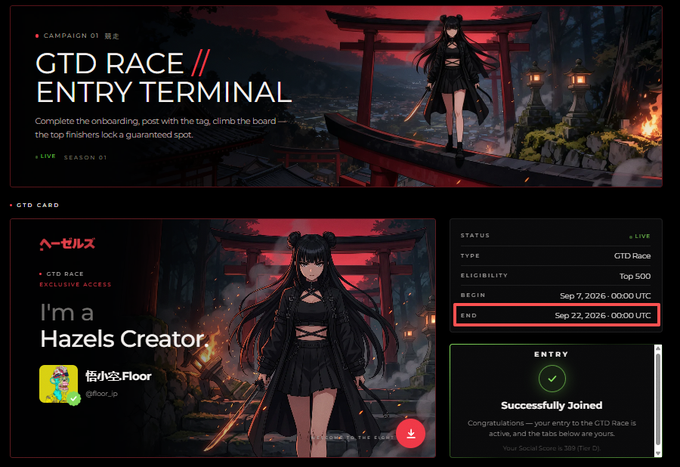Download the GTD card image
The height and width of the screenshot is (467, 680).
[x=410, y=433]
